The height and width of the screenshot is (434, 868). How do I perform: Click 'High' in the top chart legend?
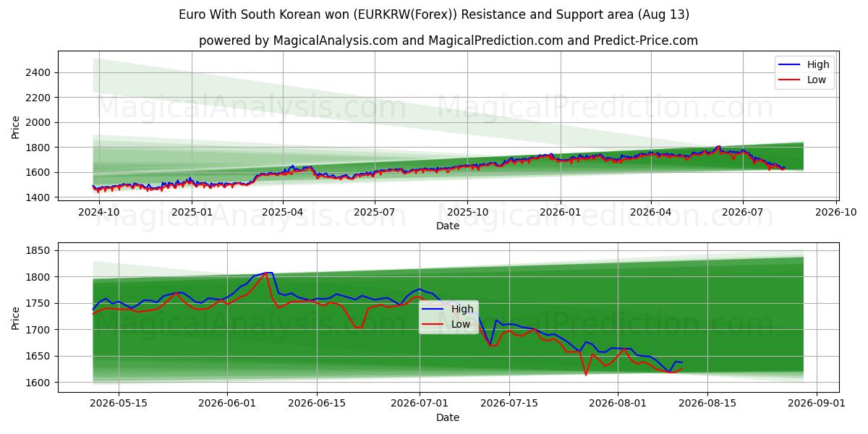[818, 64]
